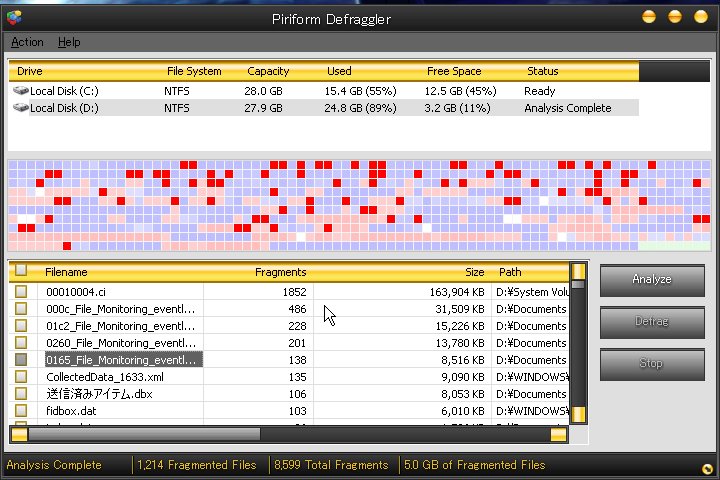The image size is (720, 480).
Task: Click '5.0 GB of Fragmented Files' status text
Action: (474, 465)
